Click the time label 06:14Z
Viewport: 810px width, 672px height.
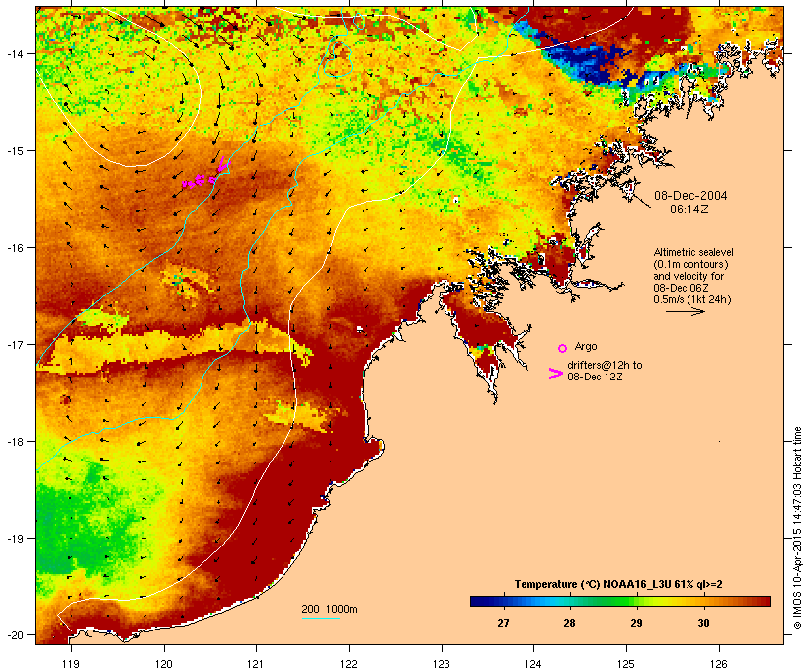tap(689, 210)
